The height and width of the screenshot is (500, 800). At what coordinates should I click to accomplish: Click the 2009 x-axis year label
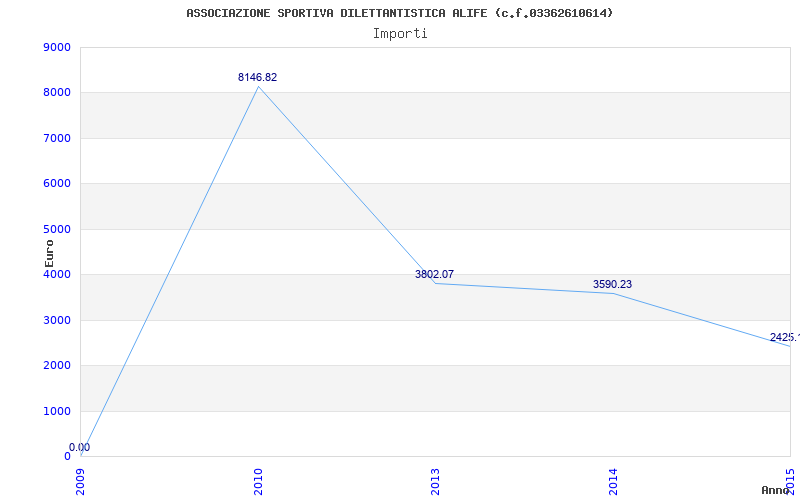[81, 481]
